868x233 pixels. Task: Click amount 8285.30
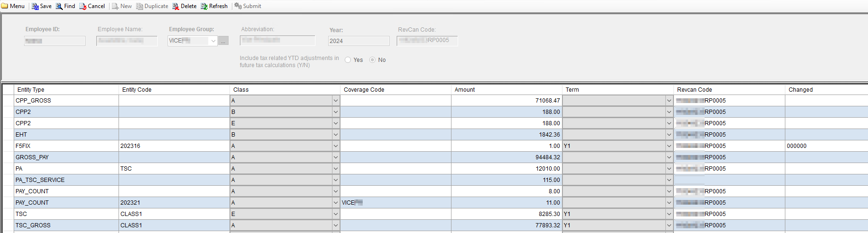(x=550, y=214)
